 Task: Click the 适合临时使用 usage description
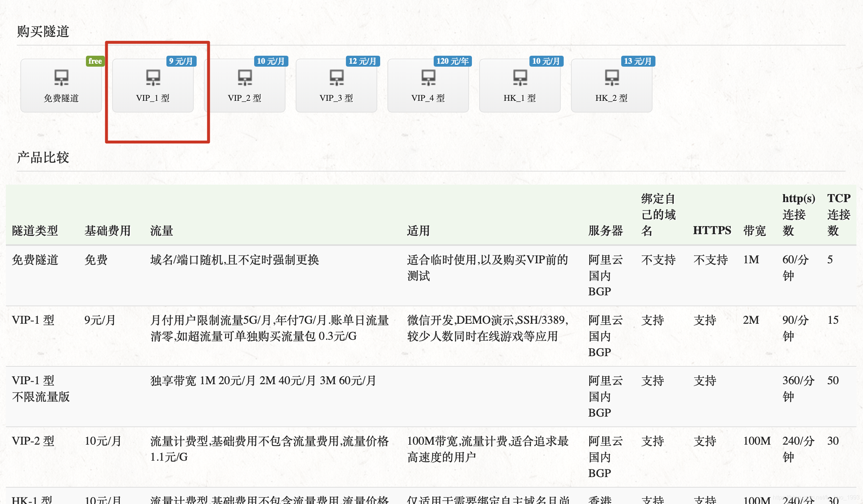(488, 268)
